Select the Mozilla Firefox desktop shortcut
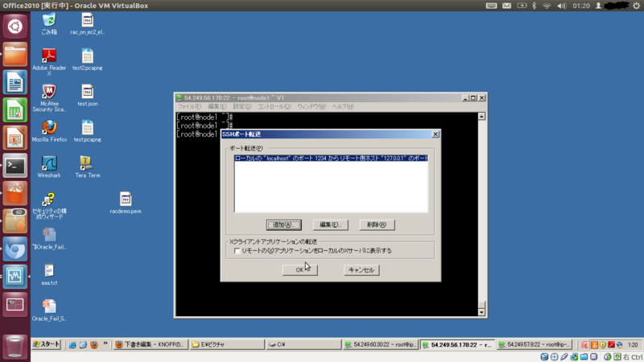The height and width of the screenshot is (362, 644). tap(49, 131)
